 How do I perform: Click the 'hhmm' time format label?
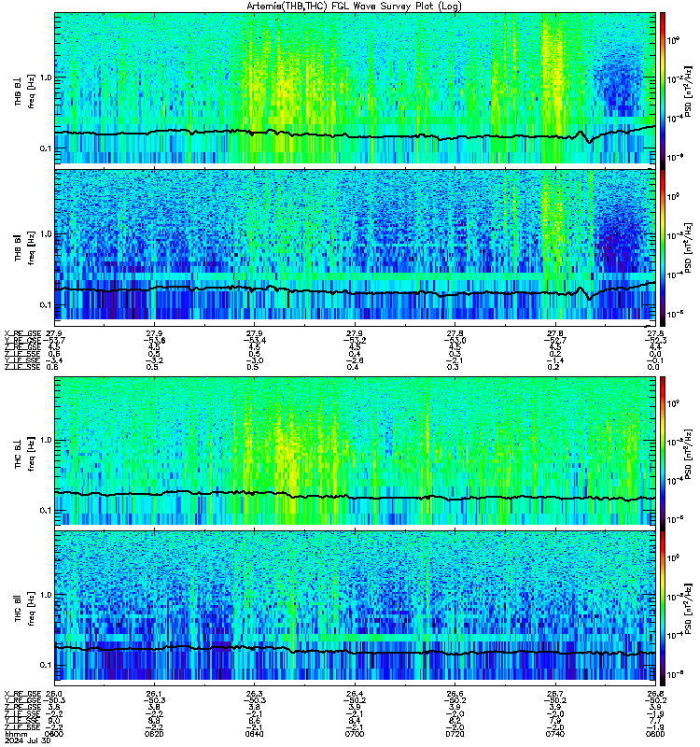(x=15, y=734)
